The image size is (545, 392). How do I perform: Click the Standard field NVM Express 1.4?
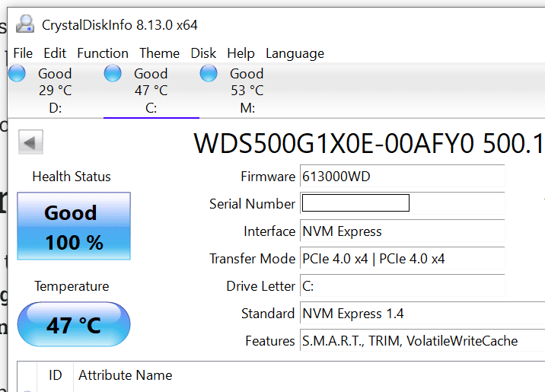tap(422, 313)
